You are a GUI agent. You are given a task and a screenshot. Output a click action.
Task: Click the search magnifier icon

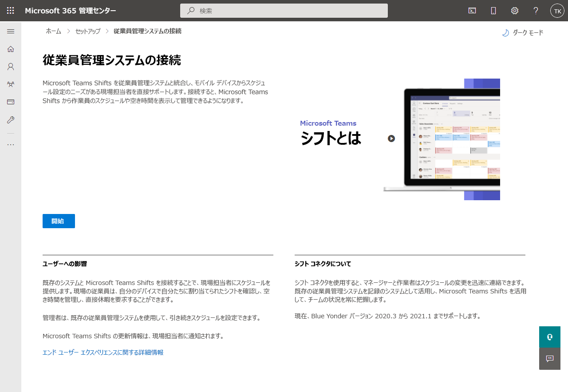[x=191, y=11]
